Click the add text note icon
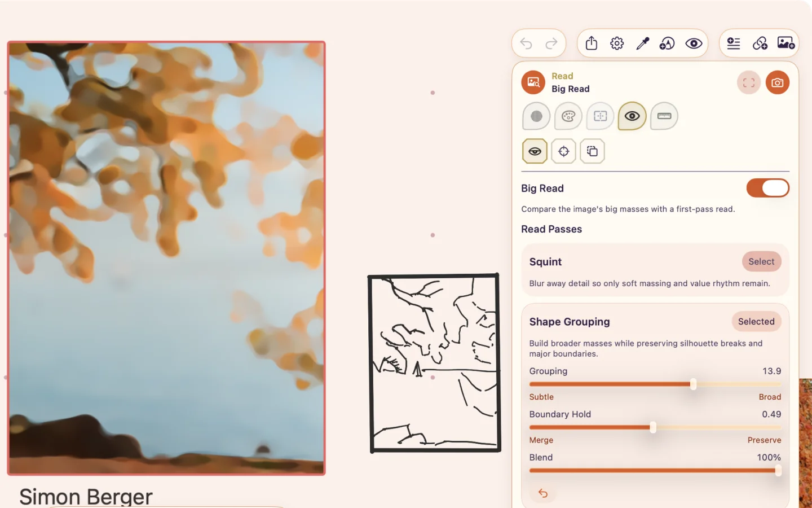The width and height of the screenshot is (812, 508). click(734, 43)
